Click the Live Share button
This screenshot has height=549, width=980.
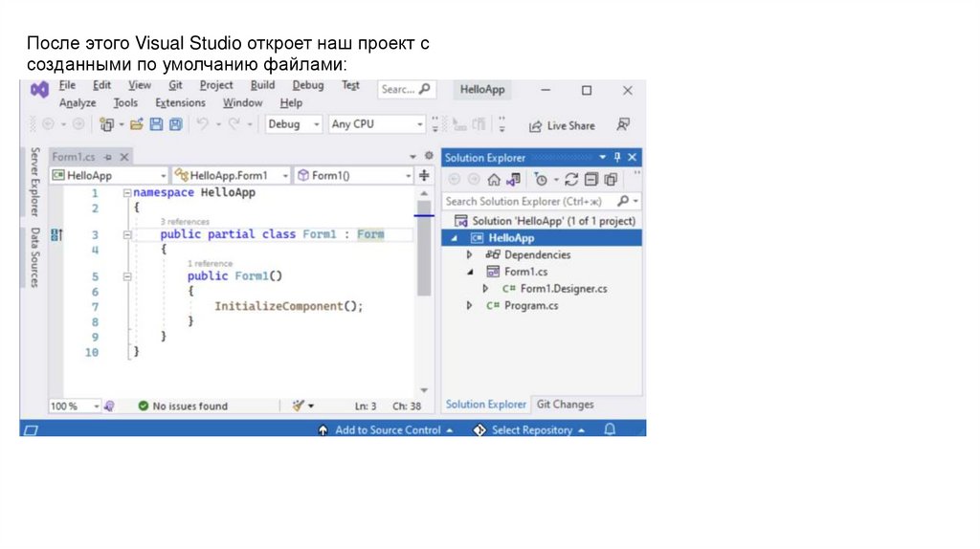562,125
